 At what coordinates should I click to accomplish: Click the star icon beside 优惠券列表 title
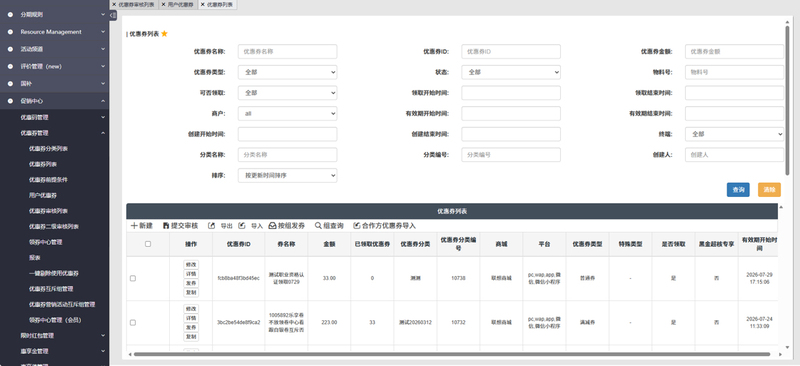[164, 34]
